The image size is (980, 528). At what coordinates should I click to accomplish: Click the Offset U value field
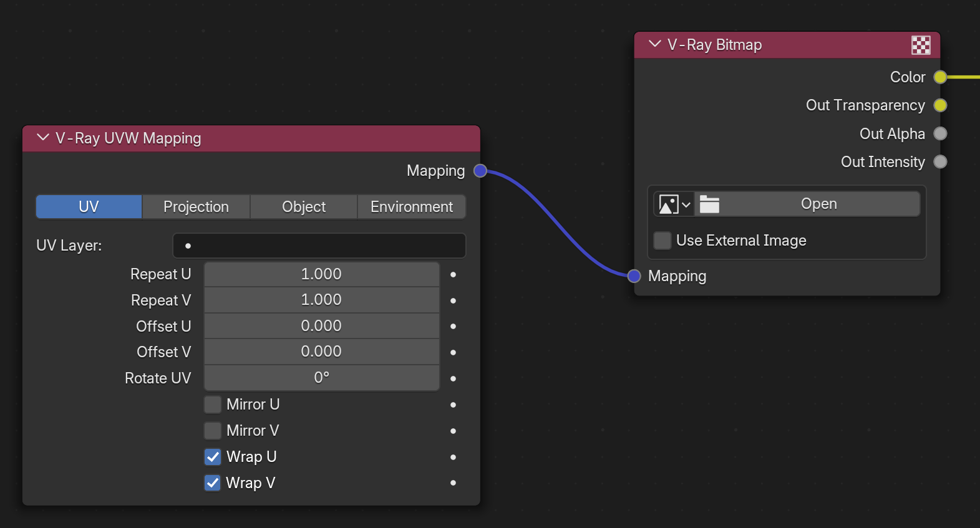[x=321, y=326]
